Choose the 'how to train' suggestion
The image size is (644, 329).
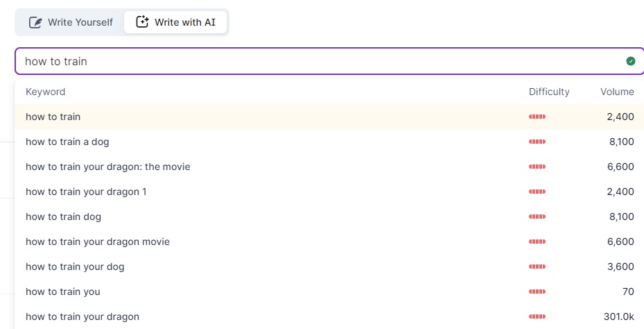tap(53, 117)
